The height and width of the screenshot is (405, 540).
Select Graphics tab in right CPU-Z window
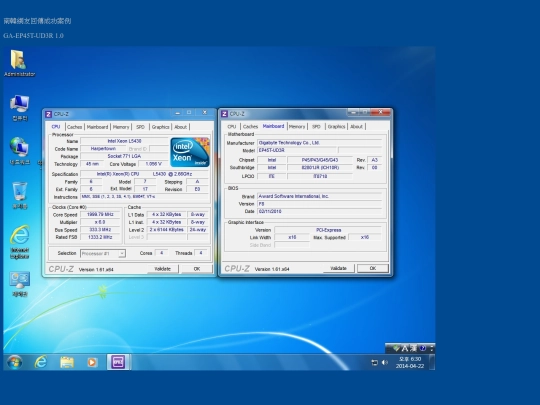[336, 126]
